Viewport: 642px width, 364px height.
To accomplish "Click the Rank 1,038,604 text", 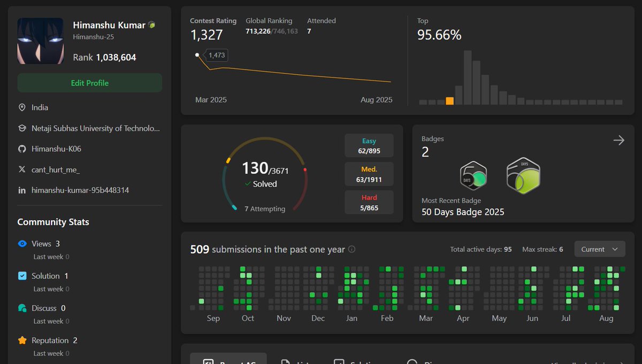I will [104, 57].
